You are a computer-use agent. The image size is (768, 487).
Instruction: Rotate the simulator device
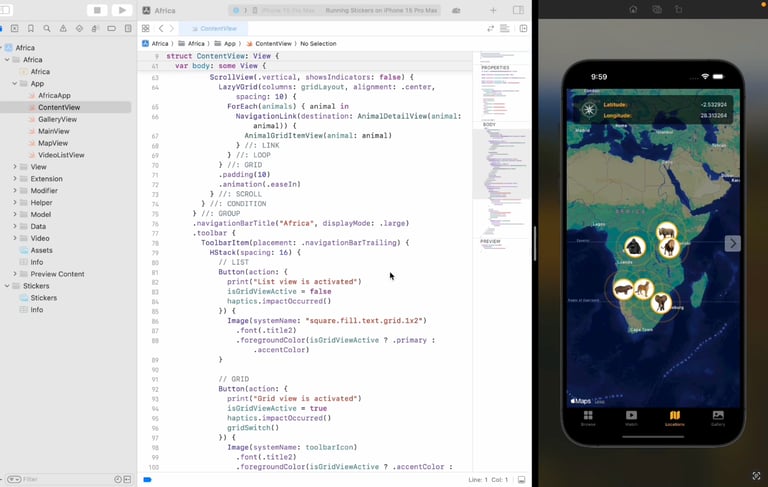[678, 9]
